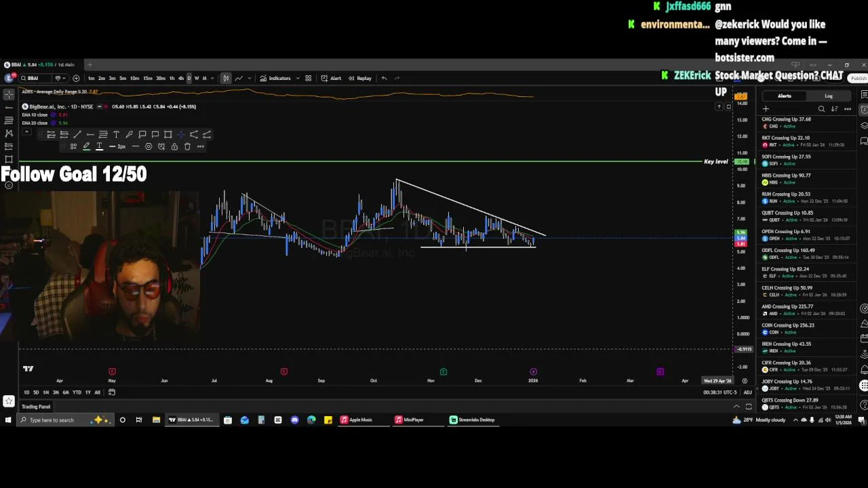Open the go-to-date calendar icon

[x=111, y=392]
